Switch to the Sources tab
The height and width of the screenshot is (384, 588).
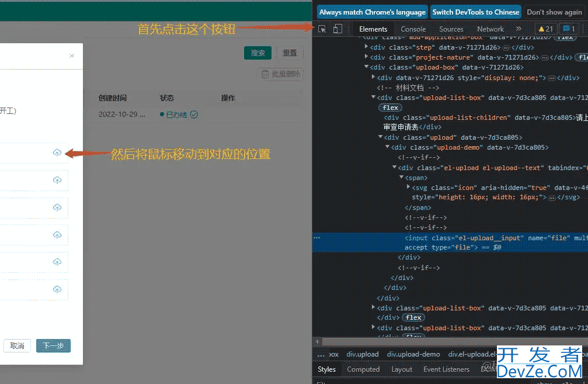(451, 29)
